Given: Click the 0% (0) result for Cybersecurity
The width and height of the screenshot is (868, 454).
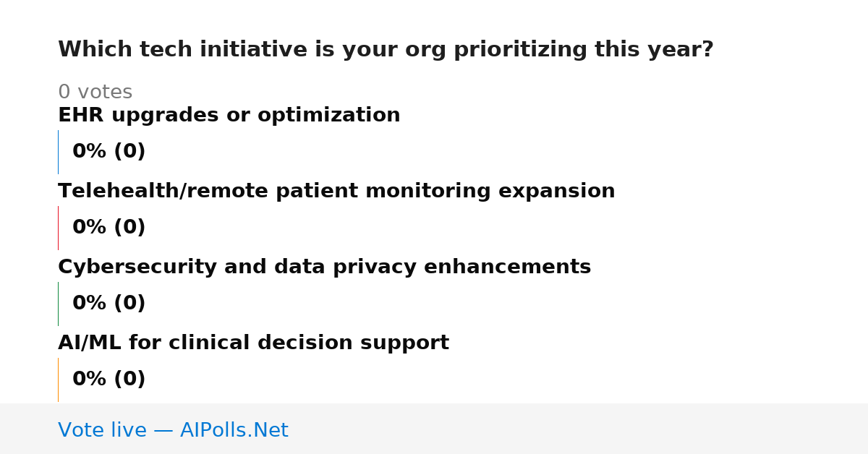Looking at the screenshot, I should click(109, 304).
